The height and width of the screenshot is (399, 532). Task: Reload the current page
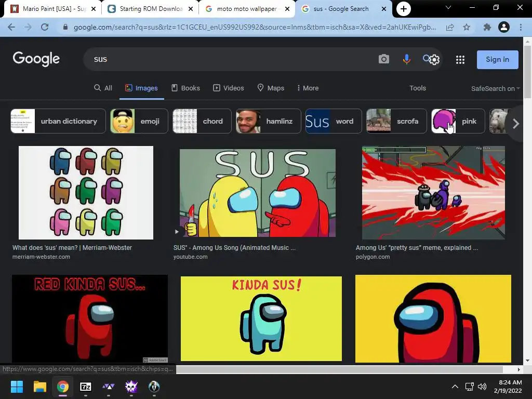pyautogui.click(x=45, y=27)
